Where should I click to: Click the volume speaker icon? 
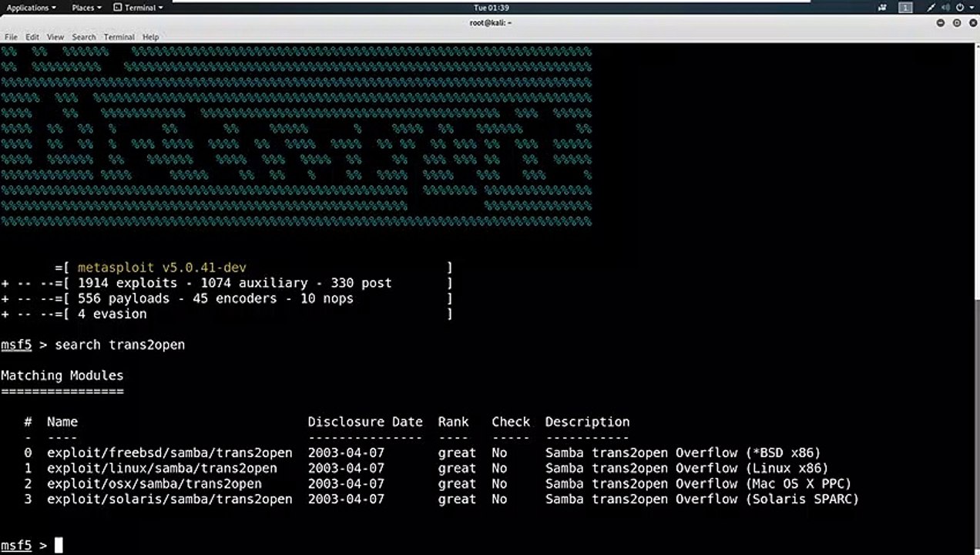(945, 8)
